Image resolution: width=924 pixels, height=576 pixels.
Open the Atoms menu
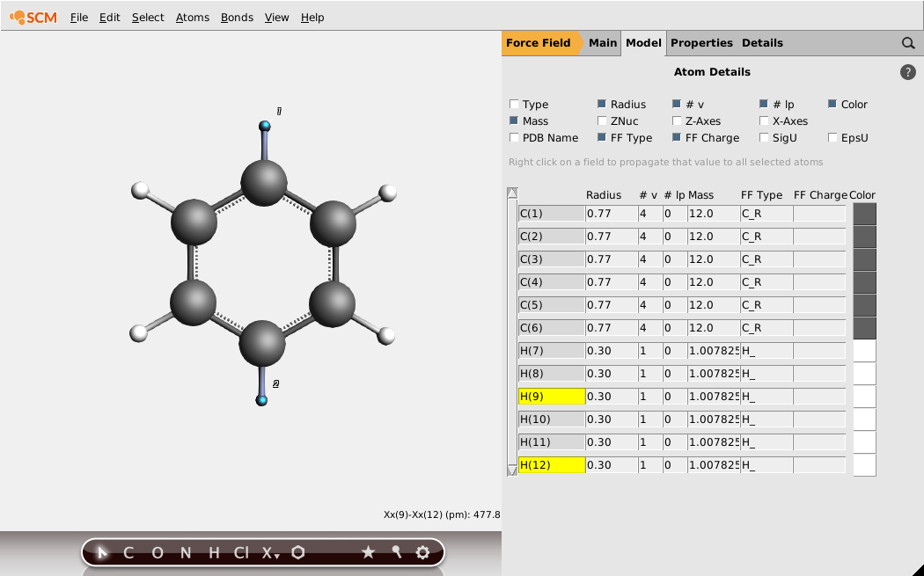(x=193, y=17)
